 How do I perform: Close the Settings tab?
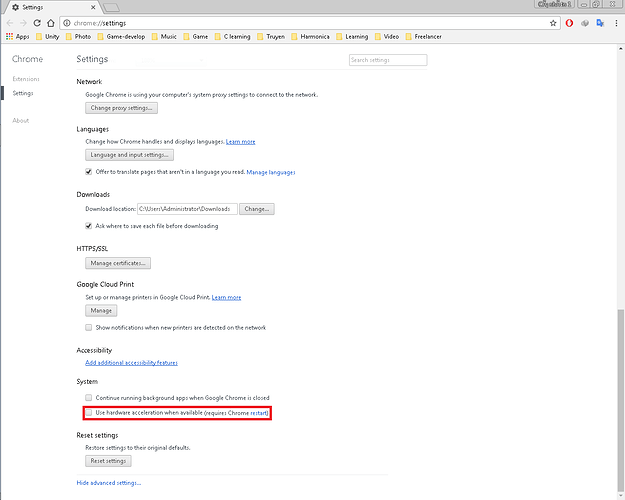tap(93, 7)
